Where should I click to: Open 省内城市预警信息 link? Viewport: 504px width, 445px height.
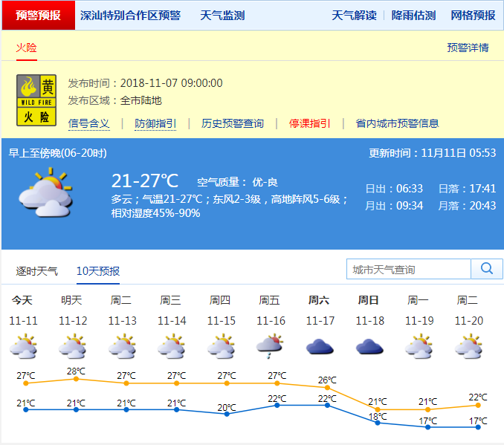click(397, 123)
